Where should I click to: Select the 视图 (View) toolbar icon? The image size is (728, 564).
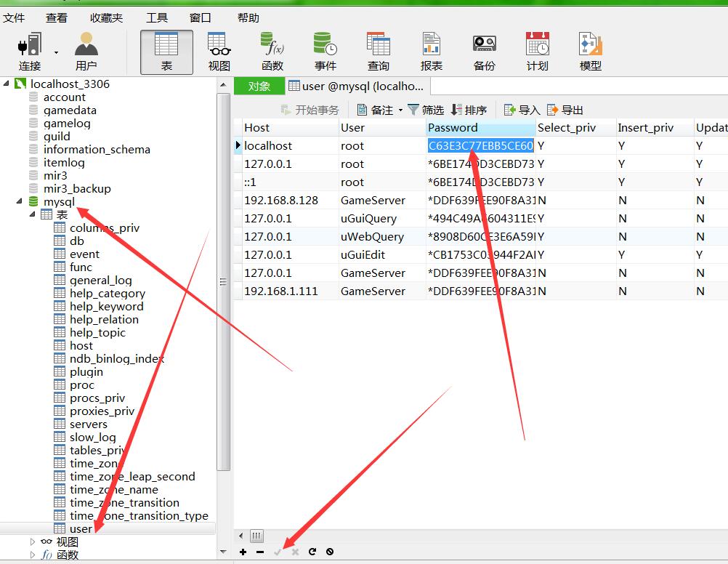(219, 52)
